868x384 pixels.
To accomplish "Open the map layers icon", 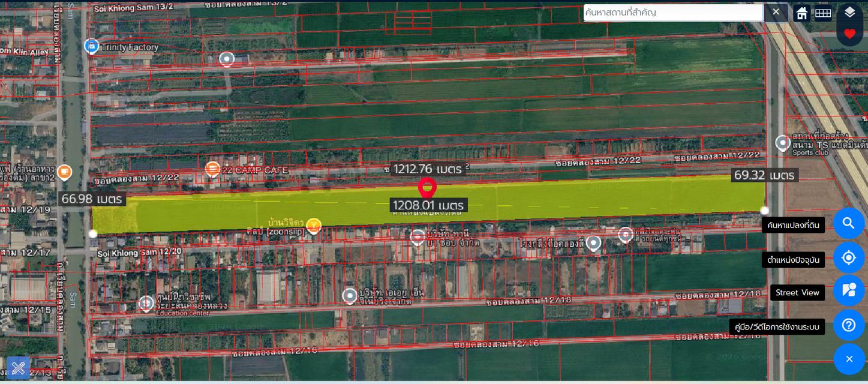I will point(849,12).
